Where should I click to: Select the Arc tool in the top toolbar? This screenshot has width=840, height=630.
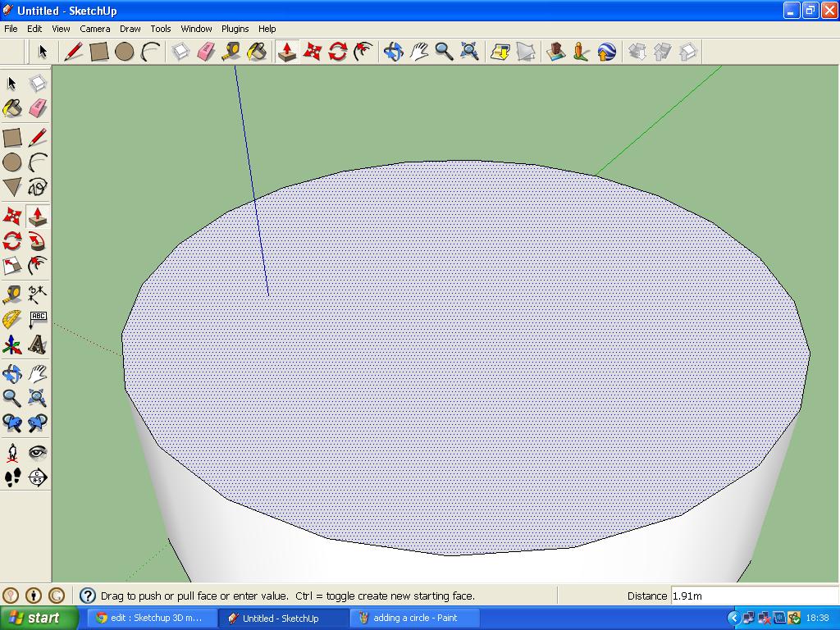pyautogui.click(x=151, y=52)
